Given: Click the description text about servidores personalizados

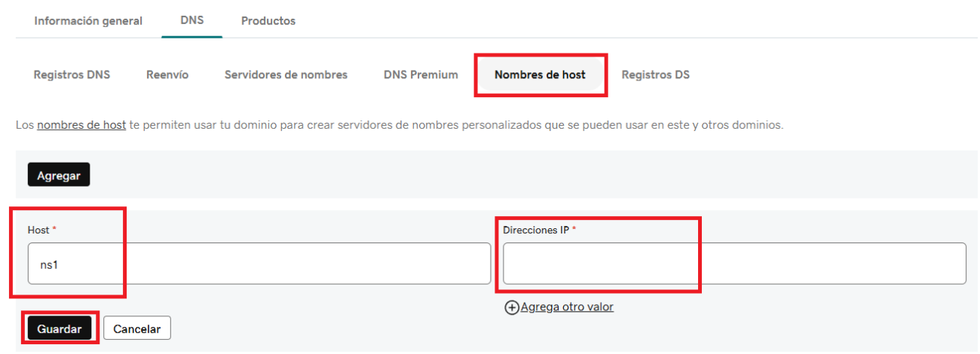Looking at the screenshot, I should point(452,125).
